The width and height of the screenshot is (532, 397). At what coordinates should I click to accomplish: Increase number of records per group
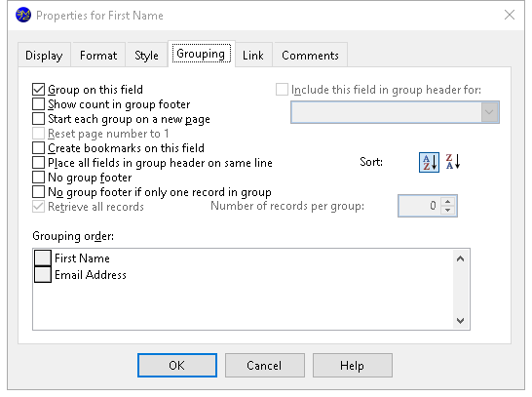point(448,201)
